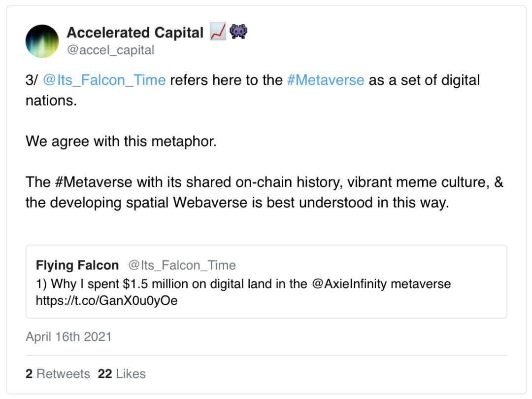Click the Accelerated Capital profile avatar
This screenshot has width=532, height=399.
pyautogui.click(x=42, y=41)
